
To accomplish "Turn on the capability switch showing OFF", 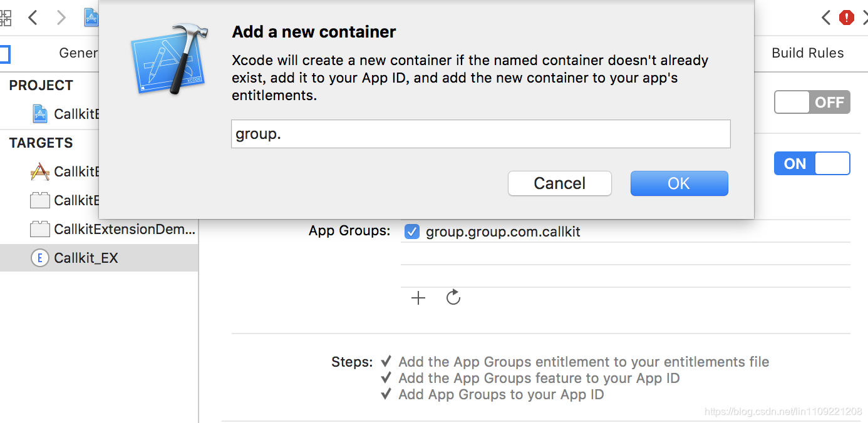I will [812, 102].
